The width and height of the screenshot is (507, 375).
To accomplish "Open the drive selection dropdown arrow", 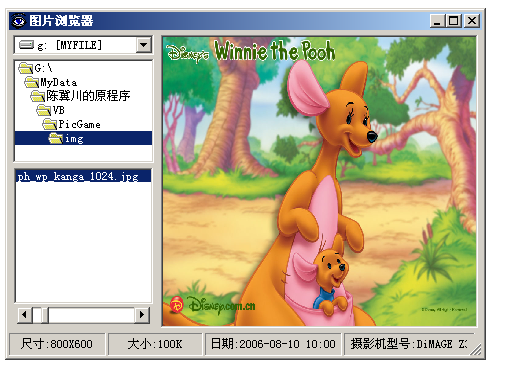I will pyautogui.click(x=144, y=45).
